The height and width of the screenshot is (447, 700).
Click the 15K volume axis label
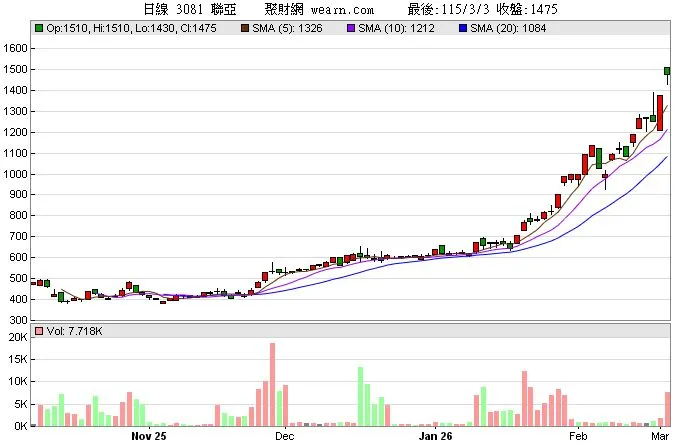(x=18, y=359)
